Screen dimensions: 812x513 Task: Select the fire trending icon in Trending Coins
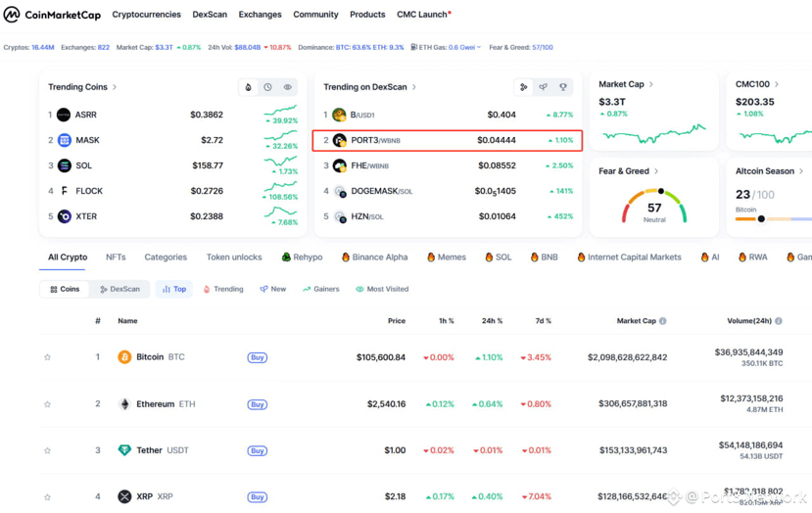[x=249, y=87]
